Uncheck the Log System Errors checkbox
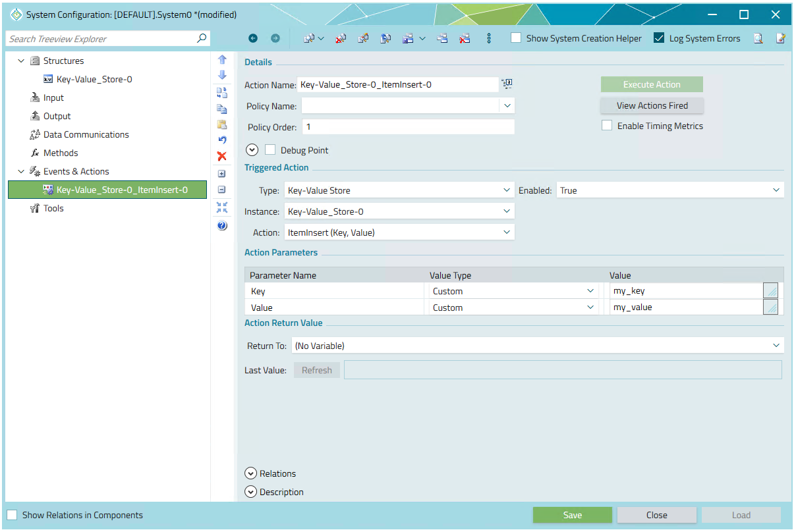The image size is (796, 532). point(659,38)
